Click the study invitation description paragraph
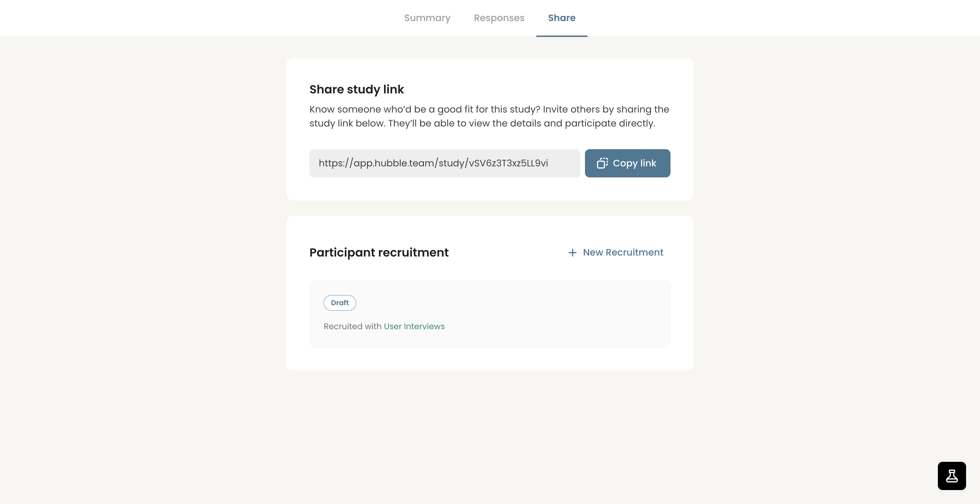The height and width of the screenshot is (504, 980). coord(489,116)
